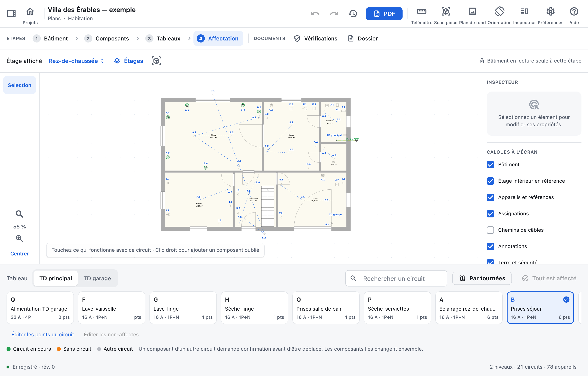This screenshot has width=588, height=376.
Task: Open the Dossier document
Action: click(363, 39)
